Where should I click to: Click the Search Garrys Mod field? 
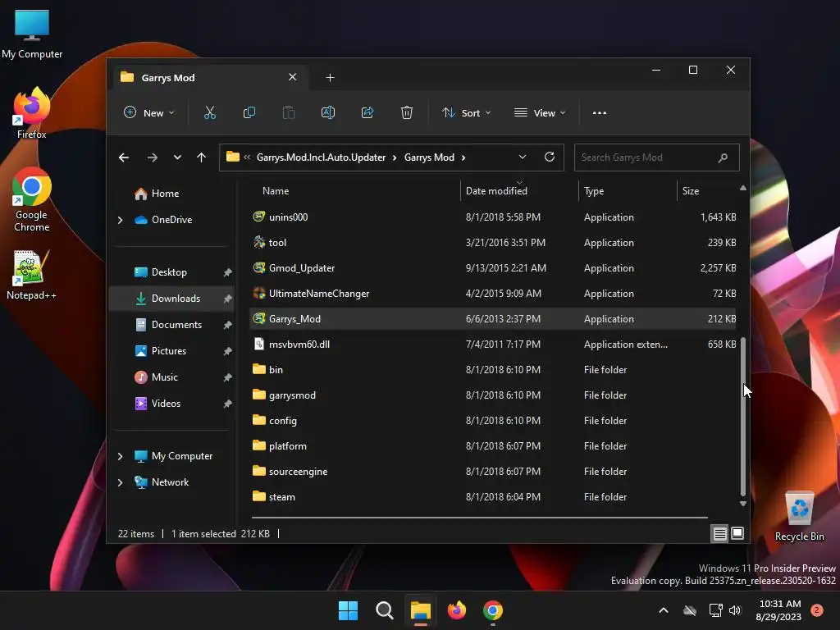click(657, 157)
